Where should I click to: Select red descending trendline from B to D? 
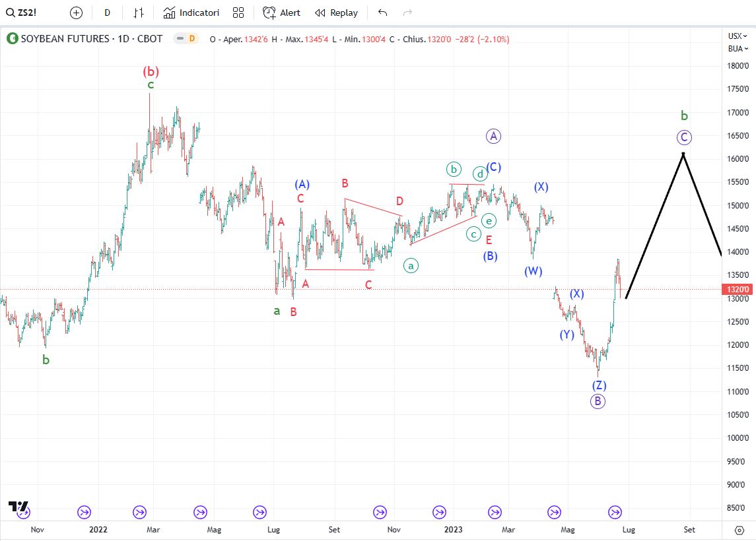coord(372,207)
